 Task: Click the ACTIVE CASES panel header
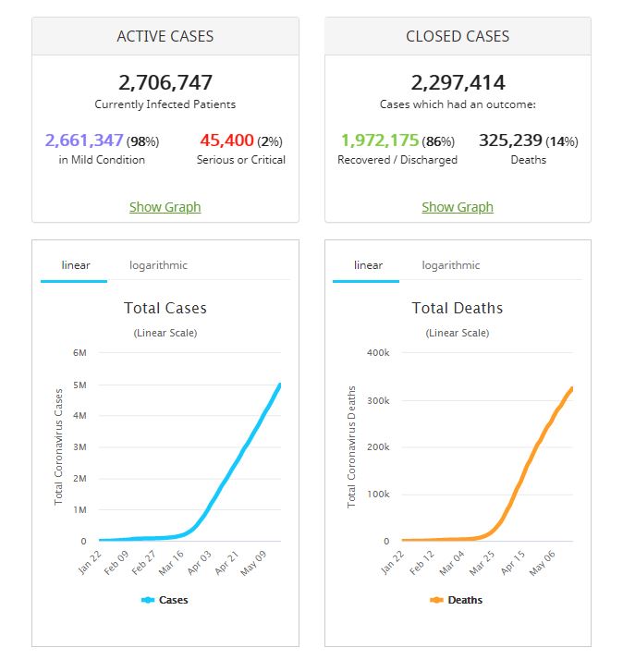tap(165, 37)
